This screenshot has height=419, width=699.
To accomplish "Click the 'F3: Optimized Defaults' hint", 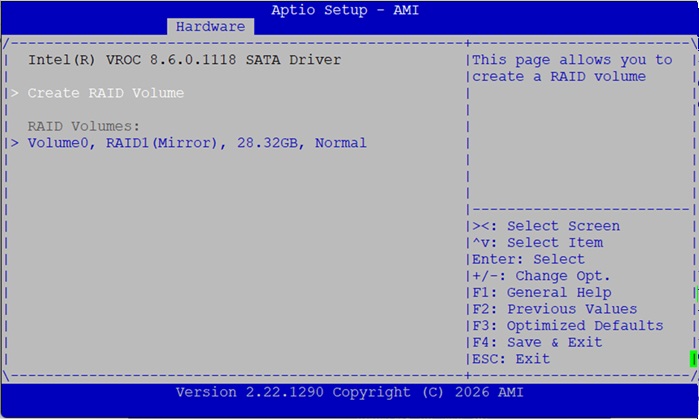I will [x=567, y=326].
